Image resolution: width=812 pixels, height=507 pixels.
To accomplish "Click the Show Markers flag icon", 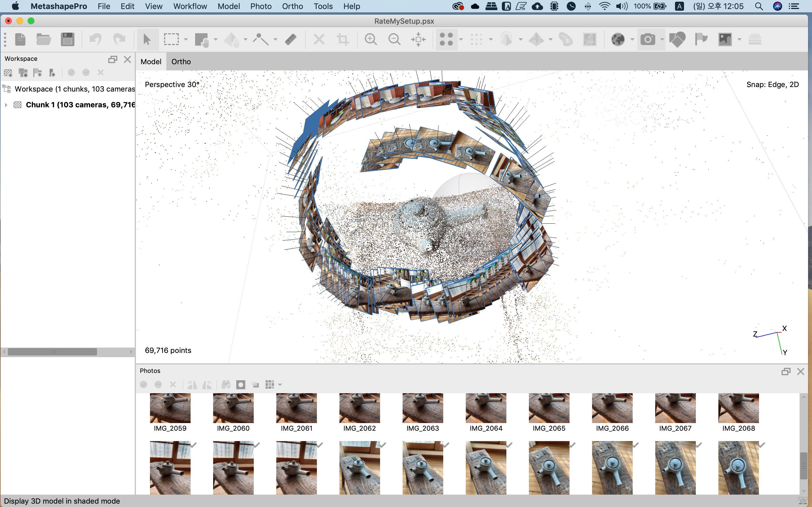I will (701, 39).
